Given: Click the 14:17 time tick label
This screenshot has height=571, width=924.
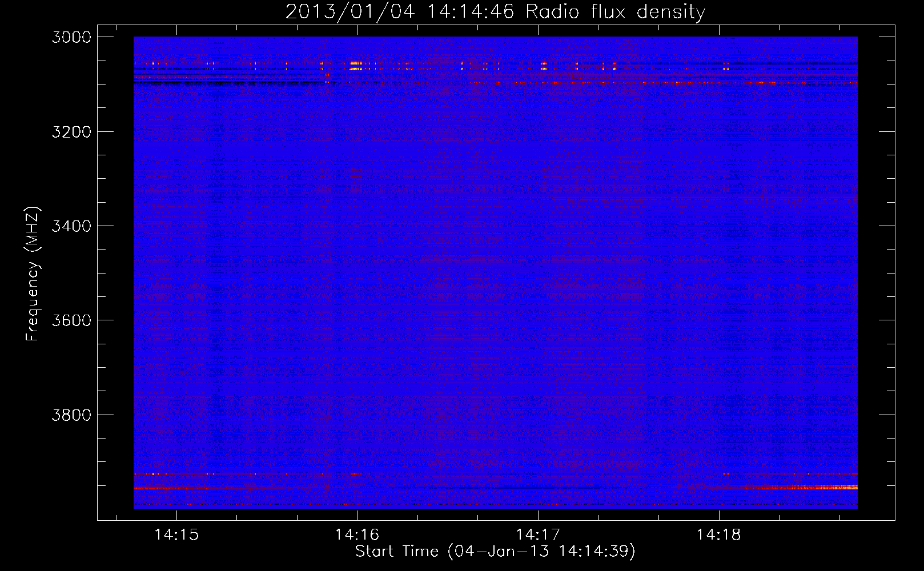Looking at the screenshot, I should (x=538, y=534).
